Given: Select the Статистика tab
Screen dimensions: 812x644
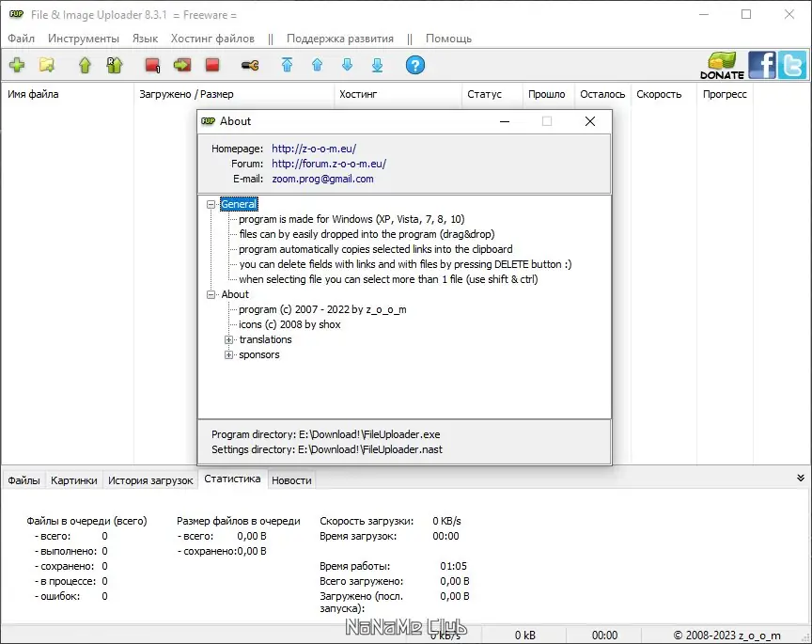Looking at the screenshot, I should point(232,479).
